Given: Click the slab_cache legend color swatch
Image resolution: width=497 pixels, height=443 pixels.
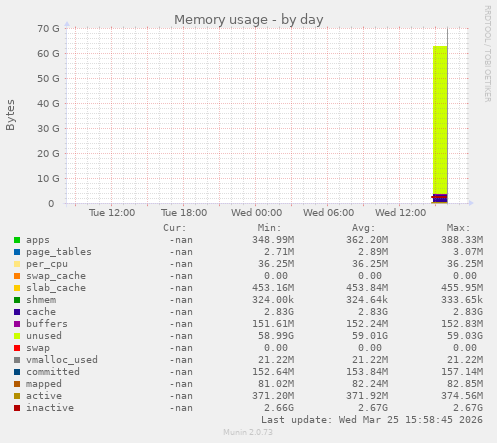Looking at the screenshot, I should 17,288.
